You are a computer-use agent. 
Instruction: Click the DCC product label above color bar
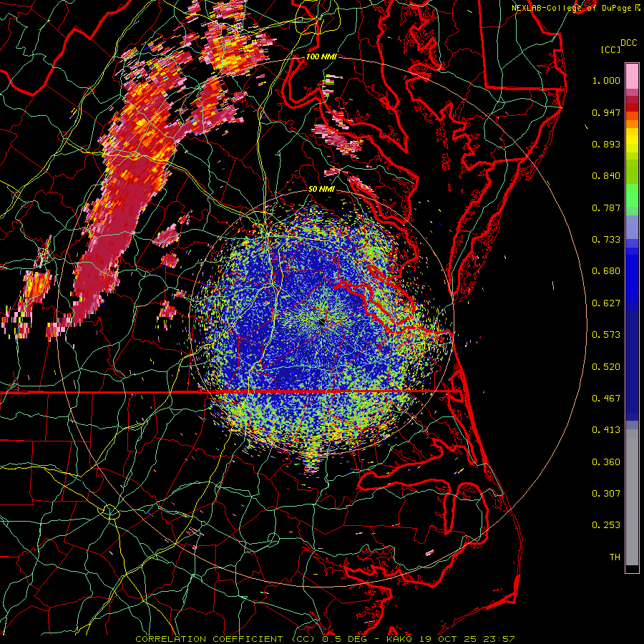coord(628,43)
